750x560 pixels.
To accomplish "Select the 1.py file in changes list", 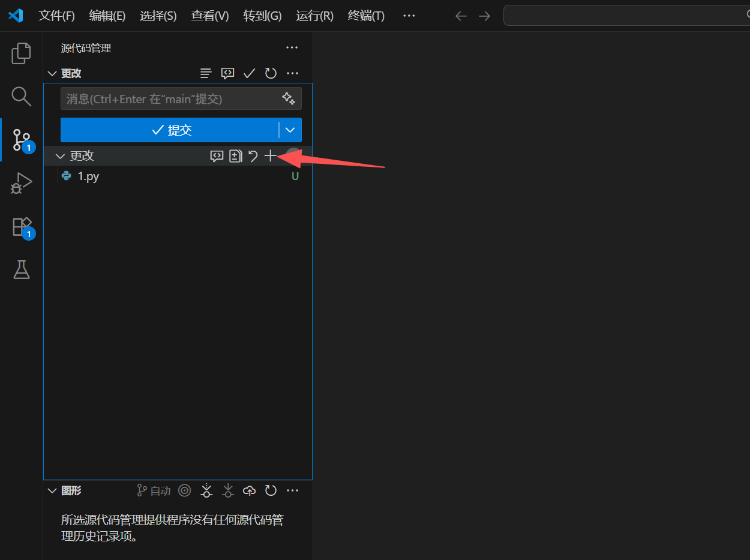I will [x=89, y=176].
